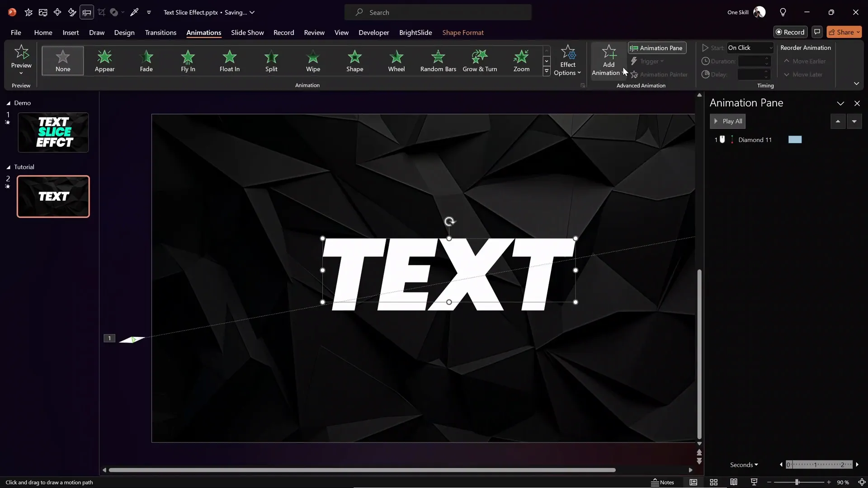Screen dimensions: 868x488
Task: Open the file name saving status dropdown
Action: click(252, 12)
